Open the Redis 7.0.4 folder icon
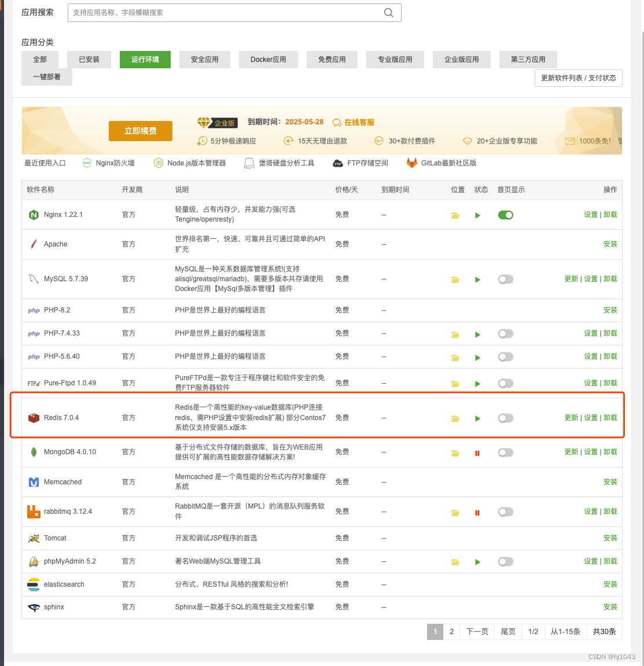The height and width of the screenshot is (666, 644). pyautogui.click(x=455, y=418)
